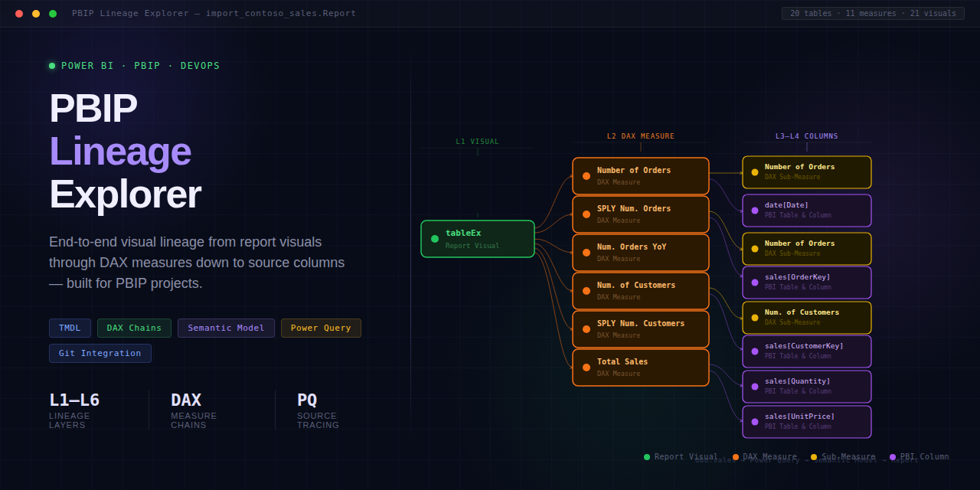This screenshot has height=490, width=980.
Task: Toggle the Power Query filter pill
Action: (x=321, y=328)
